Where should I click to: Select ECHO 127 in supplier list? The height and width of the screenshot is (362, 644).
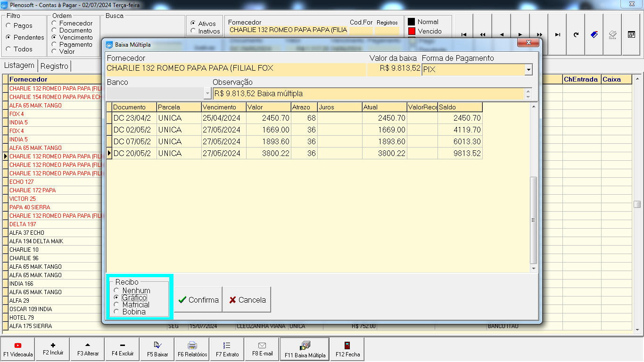click(54, 181)
